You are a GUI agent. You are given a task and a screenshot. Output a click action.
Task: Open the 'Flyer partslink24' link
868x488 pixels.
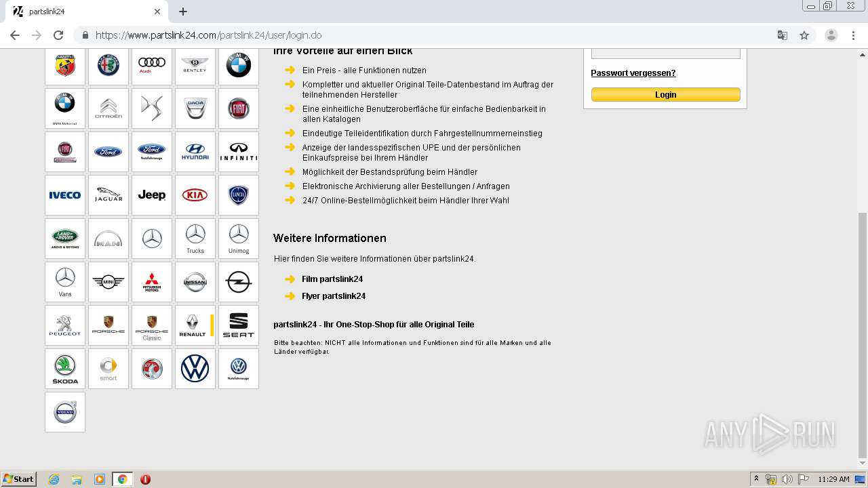334,296
